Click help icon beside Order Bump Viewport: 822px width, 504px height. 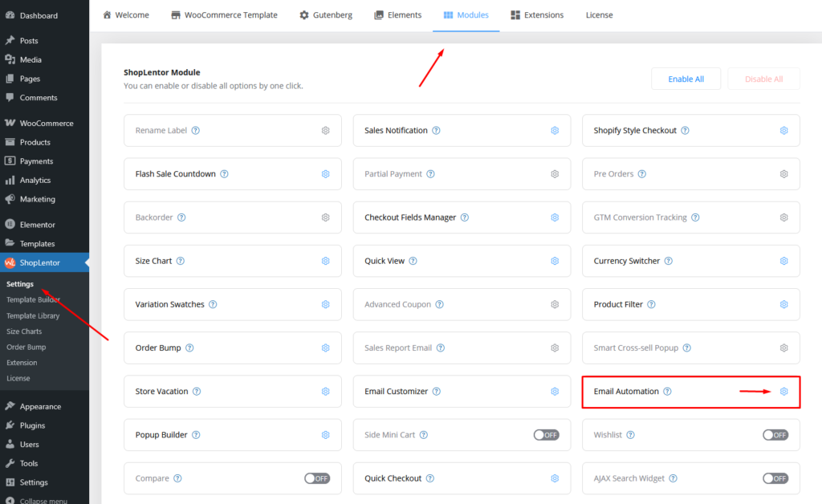(x=189, y=348)
